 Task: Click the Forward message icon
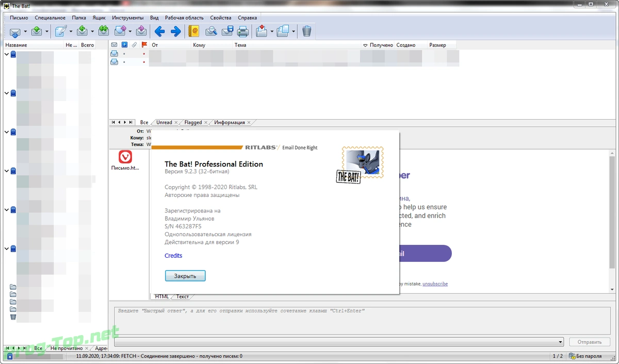pyautogui.click(x=120, y=31)
